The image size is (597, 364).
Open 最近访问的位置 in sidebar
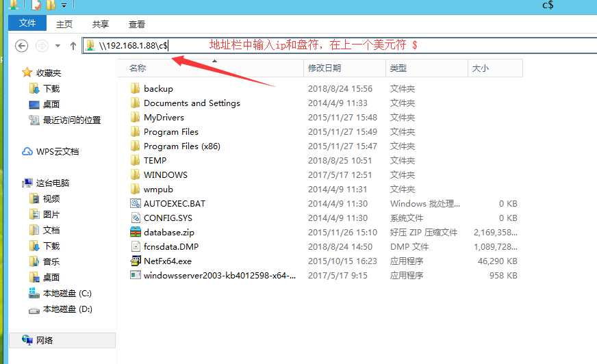72,120
